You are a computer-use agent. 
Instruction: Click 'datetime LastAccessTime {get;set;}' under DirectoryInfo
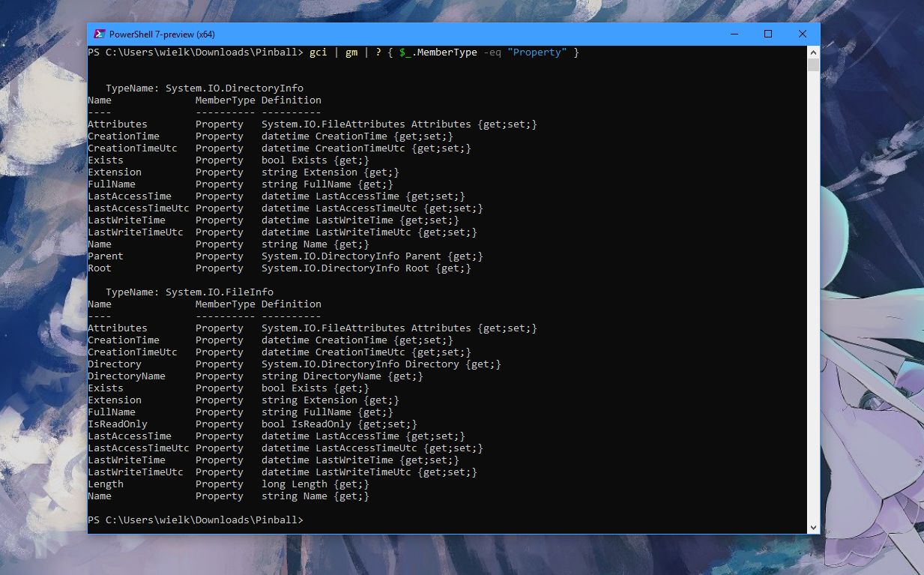tap(363, 196)
